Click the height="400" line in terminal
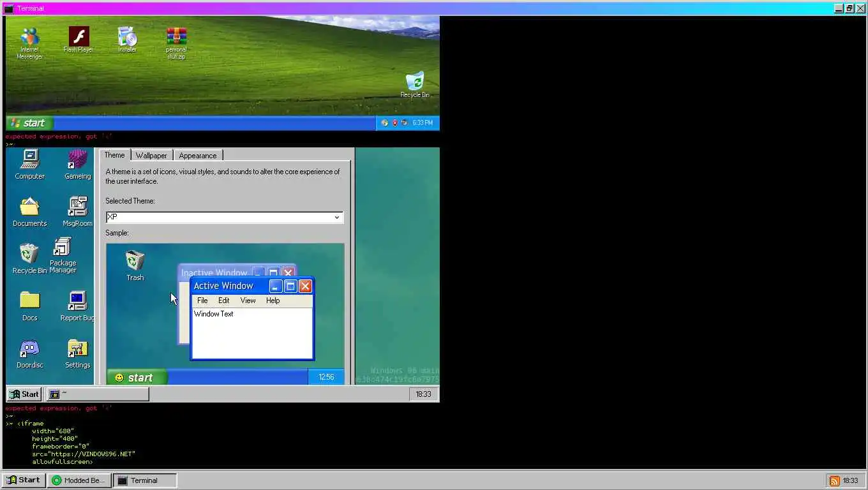The width and height of the screenshot is (868, 490). pyautogui.click(x=55, y=439)
